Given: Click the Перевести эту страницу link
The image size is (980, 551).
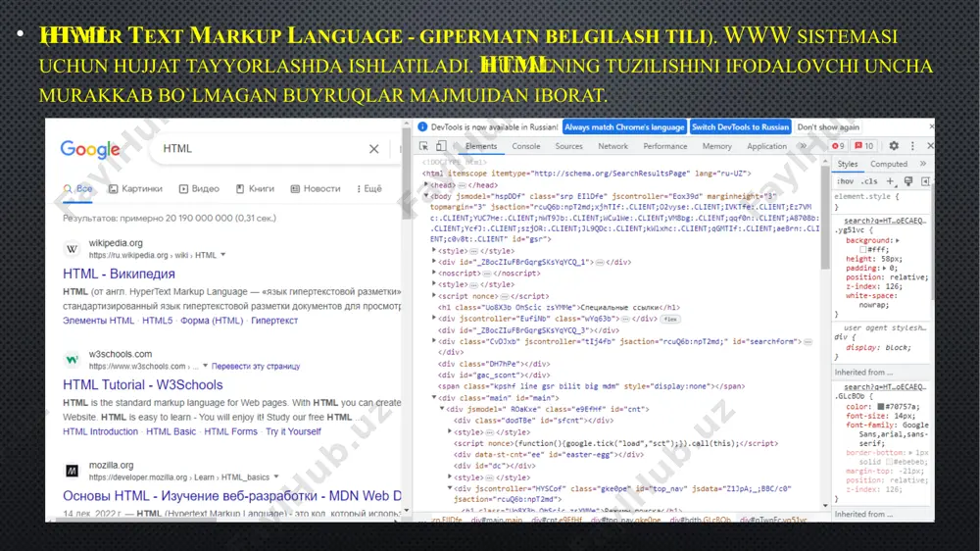Looking at the screenshot, I should click(256, 366).
